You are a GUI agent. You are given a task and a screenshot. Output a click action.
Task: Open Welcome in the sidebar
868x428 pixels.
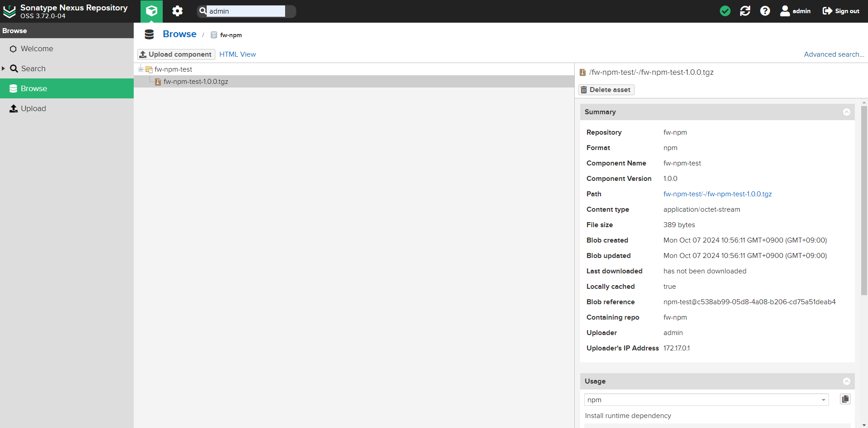click(67, 49)
